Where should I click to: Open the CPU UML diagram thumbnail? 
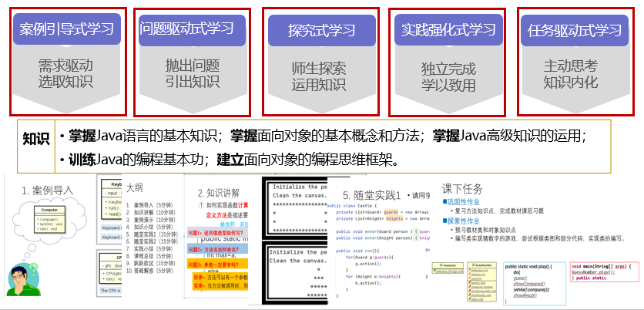110,272
